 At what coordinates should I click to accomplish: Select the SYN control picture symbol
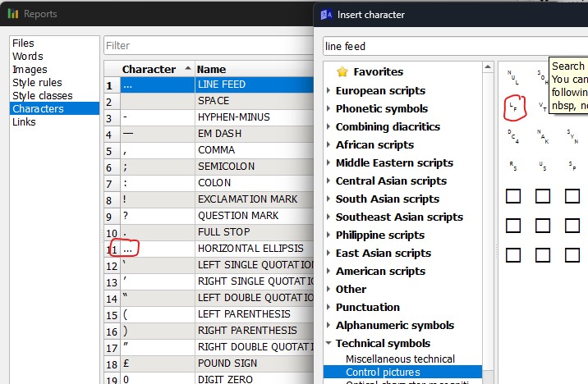click(572, 135)
